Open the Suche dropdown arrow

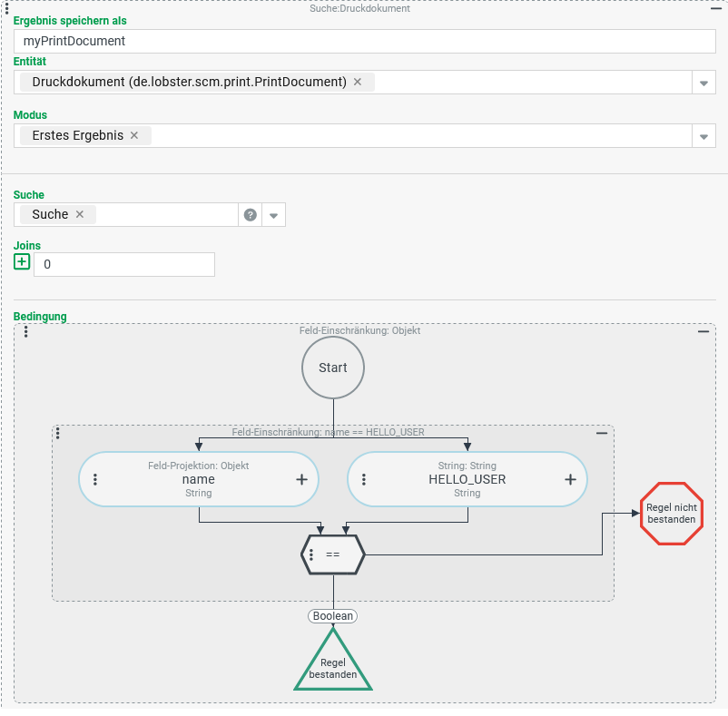[x=274, y=215]
